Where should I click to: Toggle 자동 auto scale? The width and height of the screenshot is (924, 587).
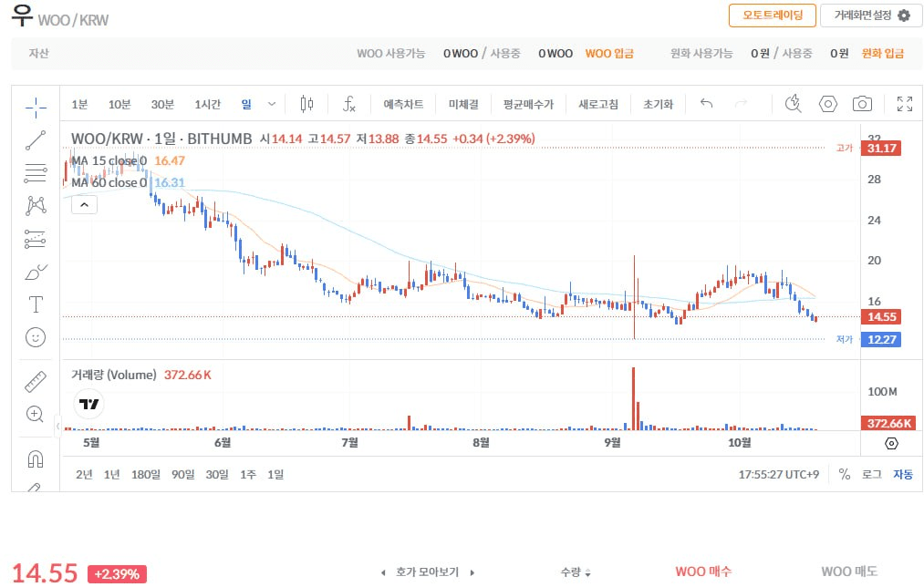tap(903, 474)
